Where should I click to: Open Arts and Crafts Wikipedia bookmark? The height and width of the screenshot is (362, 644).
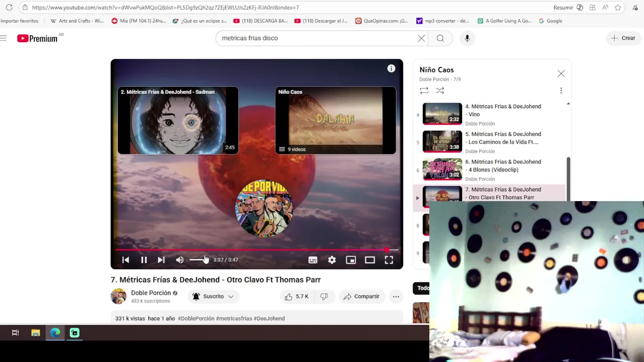(x=77, y=21)
